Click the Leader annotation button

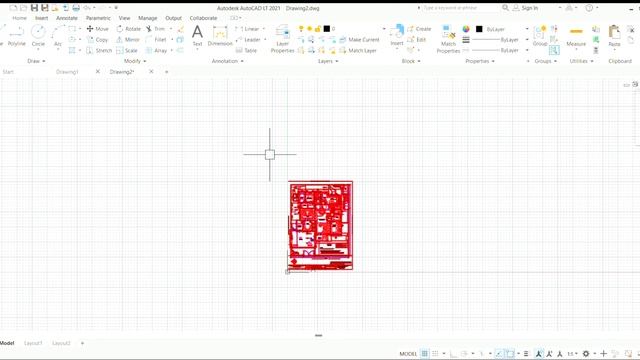[248, 40]
